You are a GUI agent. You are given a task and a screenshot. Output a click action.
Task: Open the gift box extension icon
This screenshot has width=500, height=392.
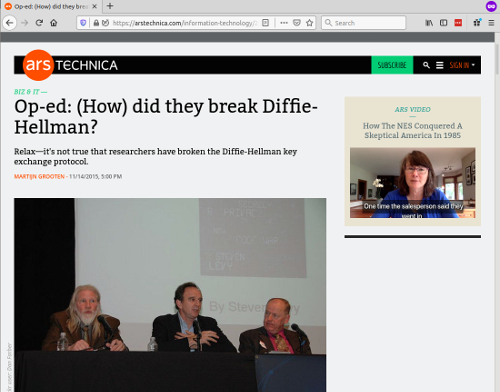(477, 23)
